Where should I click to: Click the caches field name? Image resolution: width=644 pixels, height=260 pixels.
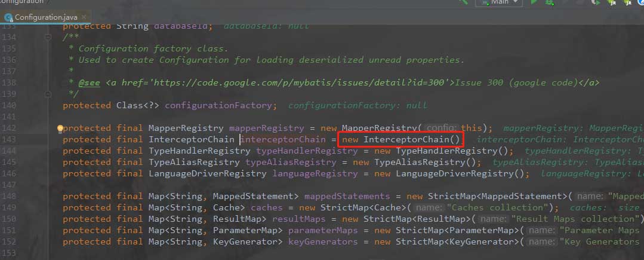(x=267, y=208)
